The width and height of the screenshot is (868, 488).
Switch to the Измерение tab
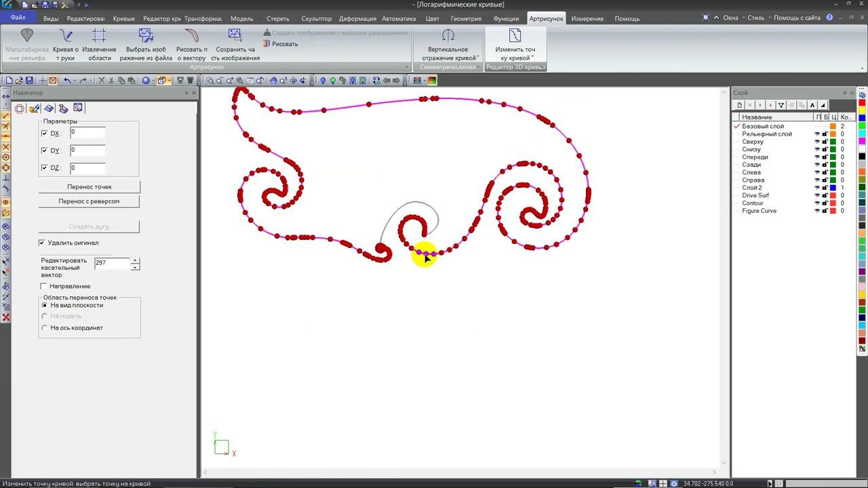[x=587, y=18]
